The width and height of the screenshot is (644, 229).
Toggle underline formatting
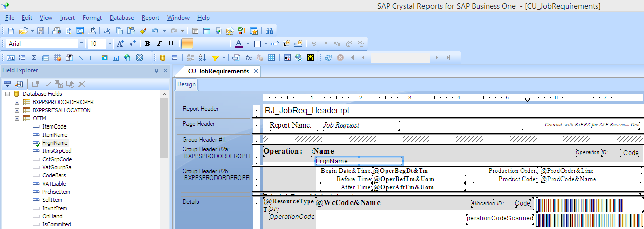pyautogui.click(x=171, y=44)
